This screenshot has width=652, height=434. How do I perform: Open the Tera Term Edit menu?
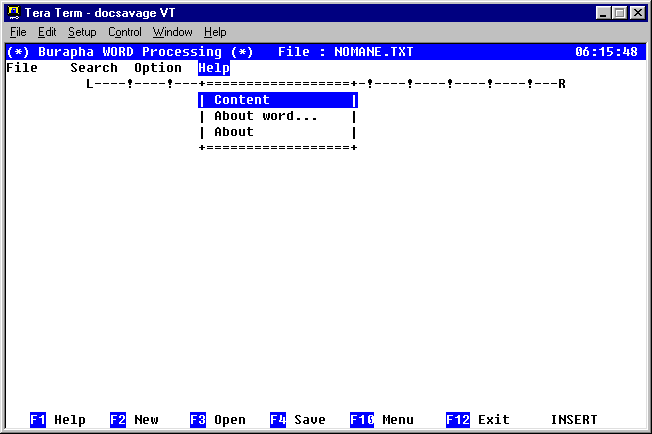coord(47,32)
